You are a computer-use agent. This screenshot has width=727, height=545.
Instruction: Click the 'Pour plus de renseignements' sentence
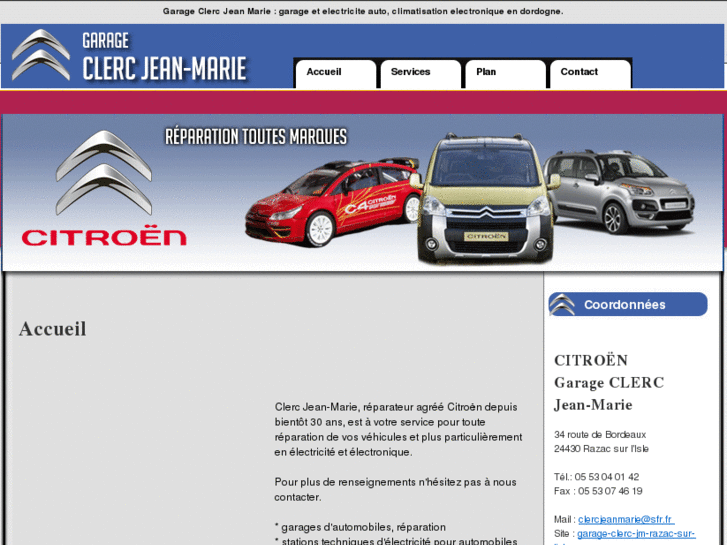point(395,489)
